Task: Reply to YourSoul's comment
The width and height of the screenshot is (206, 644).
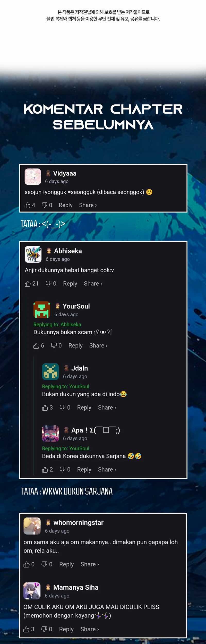Action: pos(75,346)
